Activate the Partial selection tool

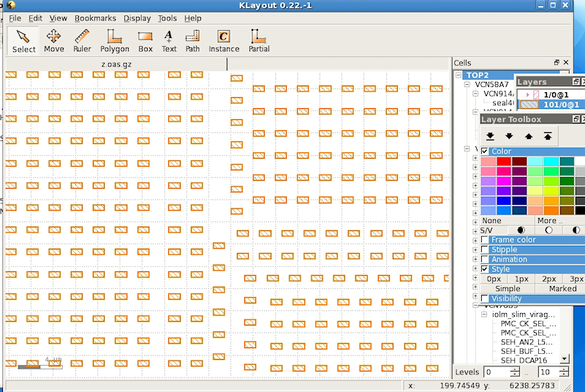(258, 41)
